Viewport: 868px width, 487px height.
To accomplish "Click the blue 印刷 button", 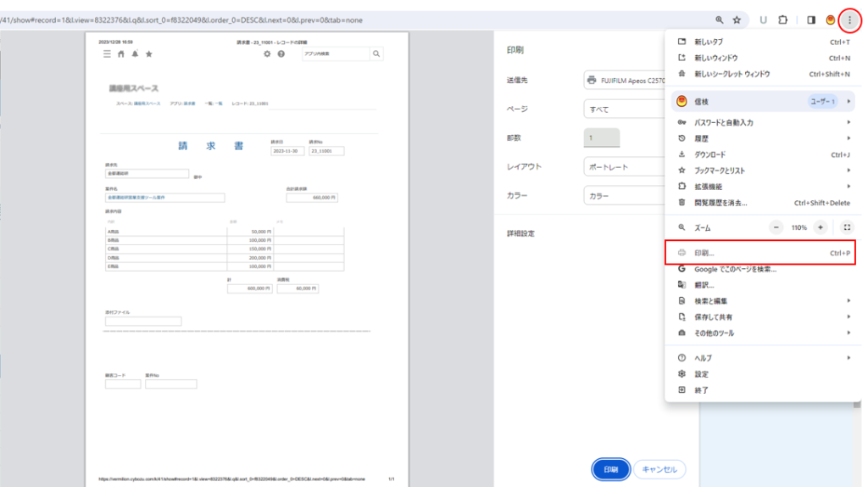I will pyautogui.click(x=610, y=469).
